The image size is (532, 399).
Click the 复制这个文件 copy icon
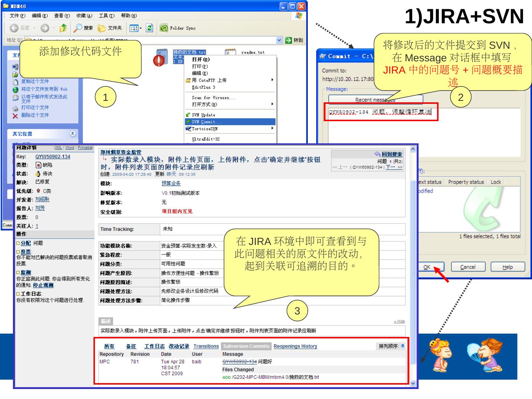pos(15,82)
